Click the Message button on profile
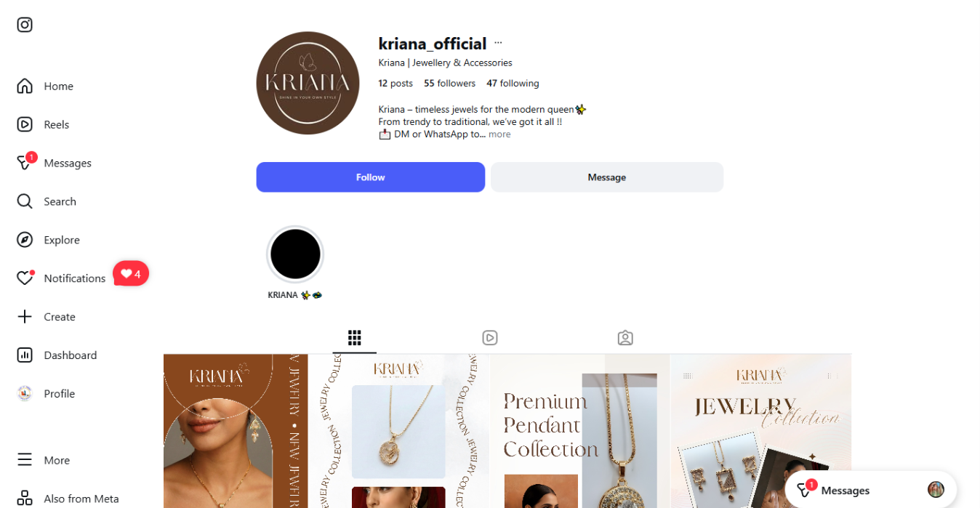Viewport: 980px width, 508px height. [x=607, y=177]
